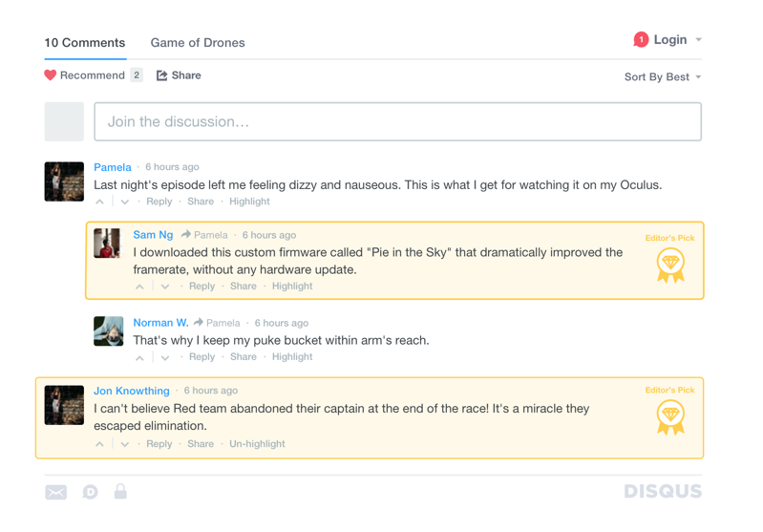Viewport: 763px width, 532px height.
Task: Click the empty user avatar placeholder
Action: tap(64, 121)
